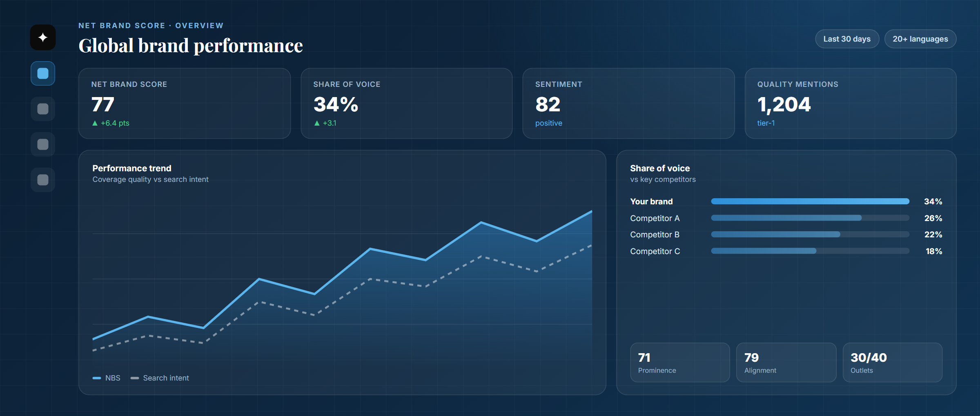Click the 'tier-1' label
The width and height of the screenshot is (980, 416).
(x=766, y=123)
